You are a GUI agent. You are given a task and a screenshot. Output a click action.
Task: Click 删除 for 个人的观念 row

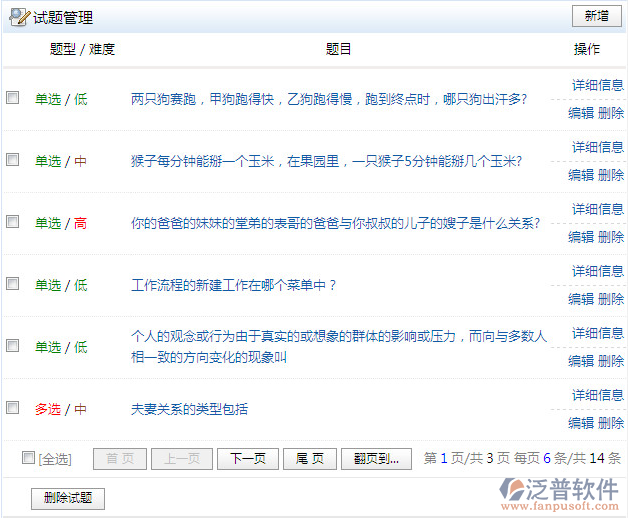[x=611, y=361]
